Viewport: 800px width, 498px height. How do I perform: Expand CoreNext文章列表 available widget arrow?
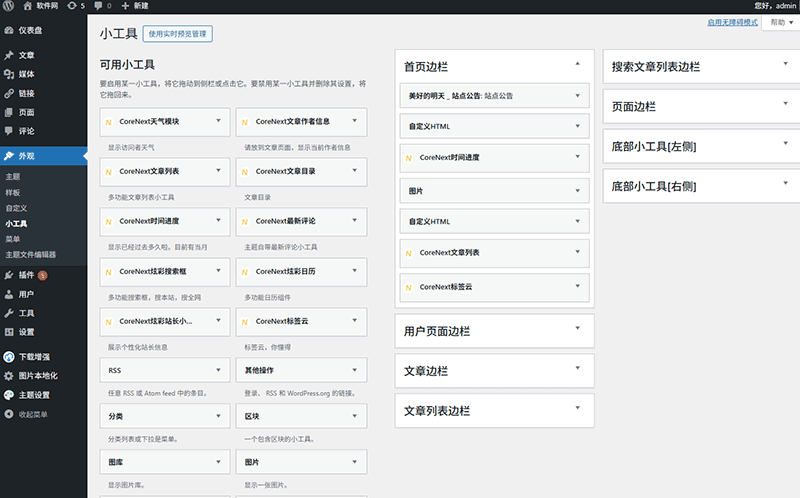[218, 170]
